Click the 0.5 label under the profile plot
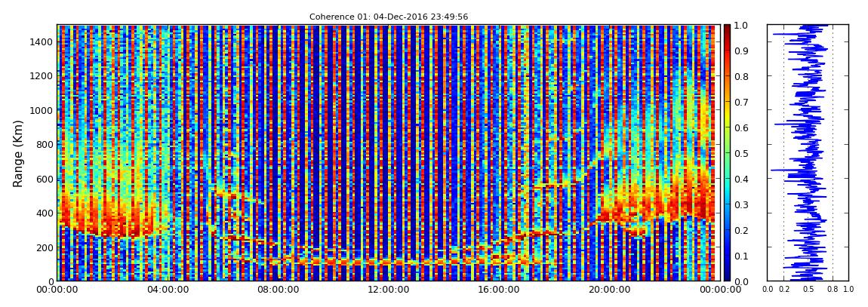868x307 pixels. 808,290
